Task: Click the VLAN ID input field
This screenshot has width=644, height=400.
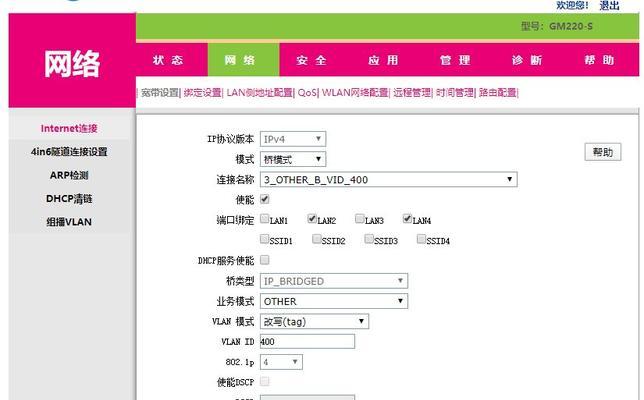Action: point(307,341)
